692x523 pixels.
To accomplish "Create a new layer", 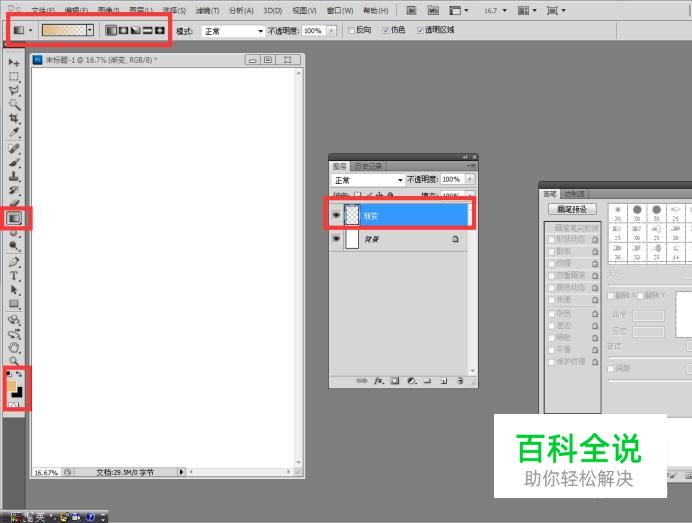I will pyautogui.click(x=444, y=380).
